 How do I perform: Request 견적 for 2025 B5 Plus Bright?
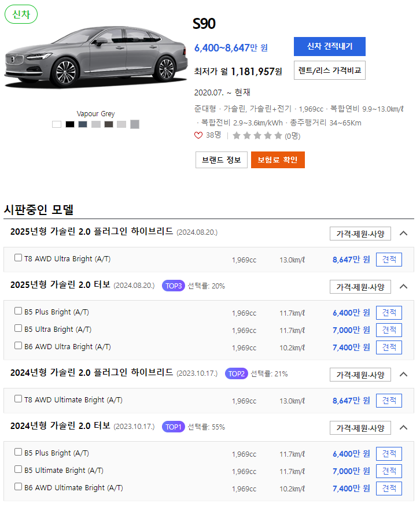pos(389,313)
